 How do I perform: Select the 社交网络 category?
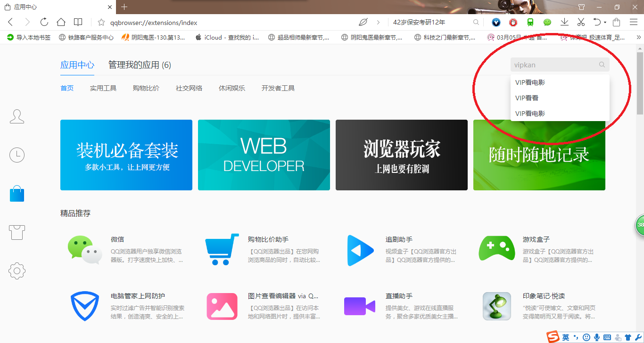[x=189, y=88]
